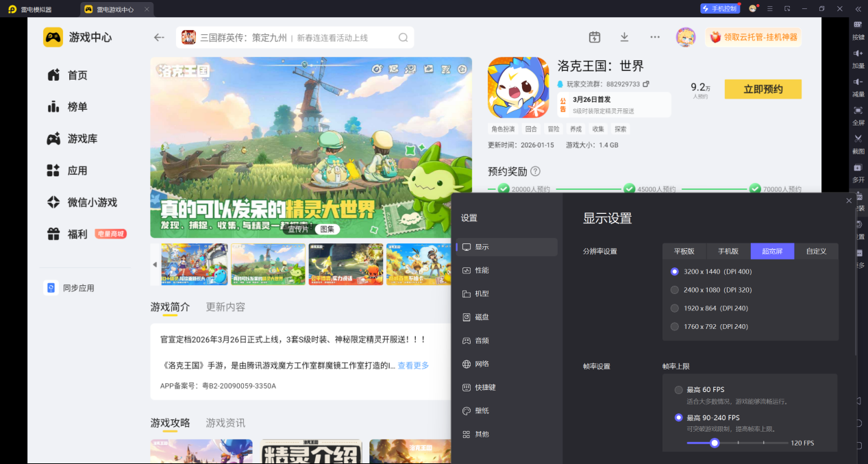
Task: Click the search magnifier icon
Action: (x=404, y=38)
